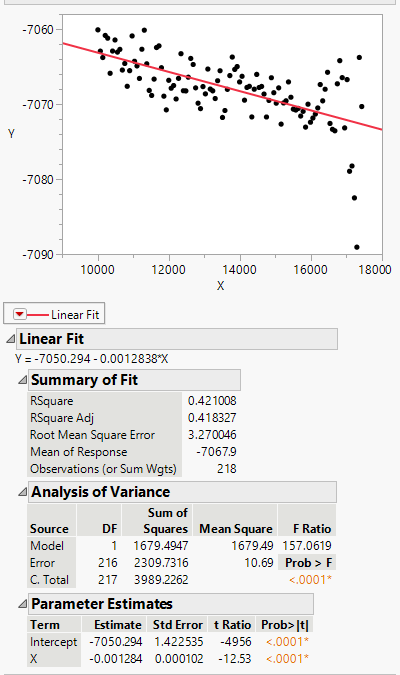This screenshot has height=675, width=400.
Task: Click the 10000 tick label on X axis
Action: (98, 270)
